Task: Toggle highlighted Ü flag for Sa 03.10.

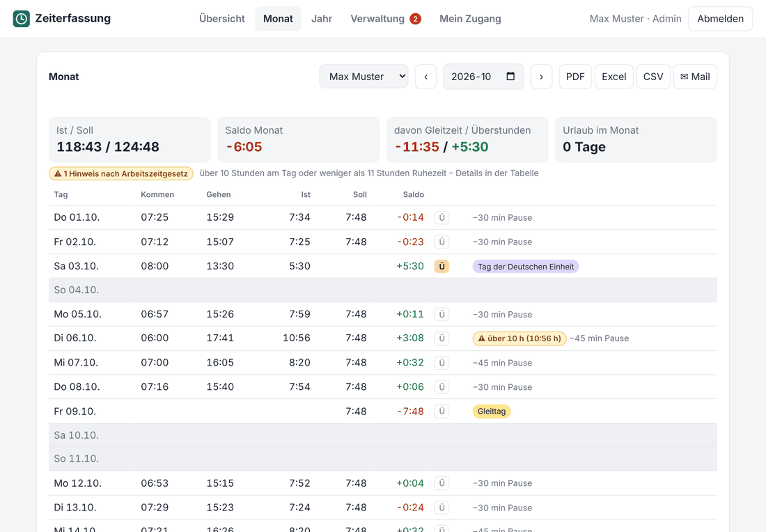Action: 441,266
